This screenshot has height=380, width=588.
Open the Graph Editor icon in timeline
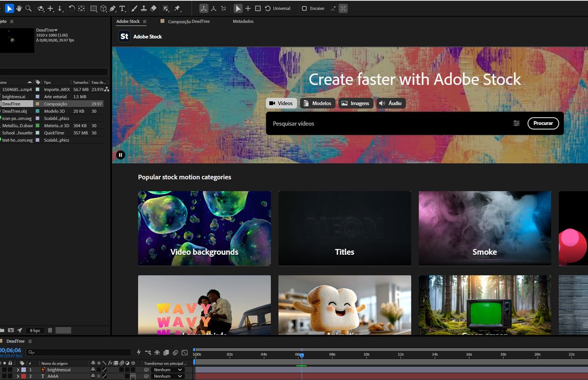click(x=184, y=353)
